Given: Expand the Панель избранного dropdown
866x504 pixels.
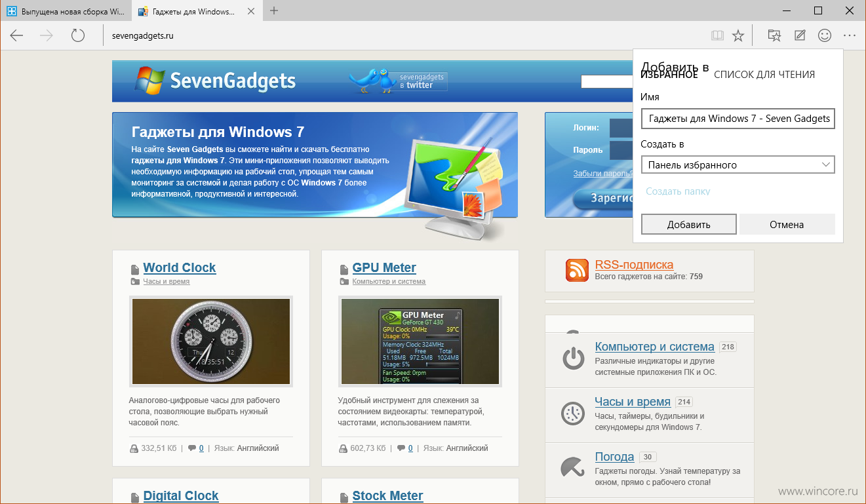Looking at the screenshot, I should (738, 165).
